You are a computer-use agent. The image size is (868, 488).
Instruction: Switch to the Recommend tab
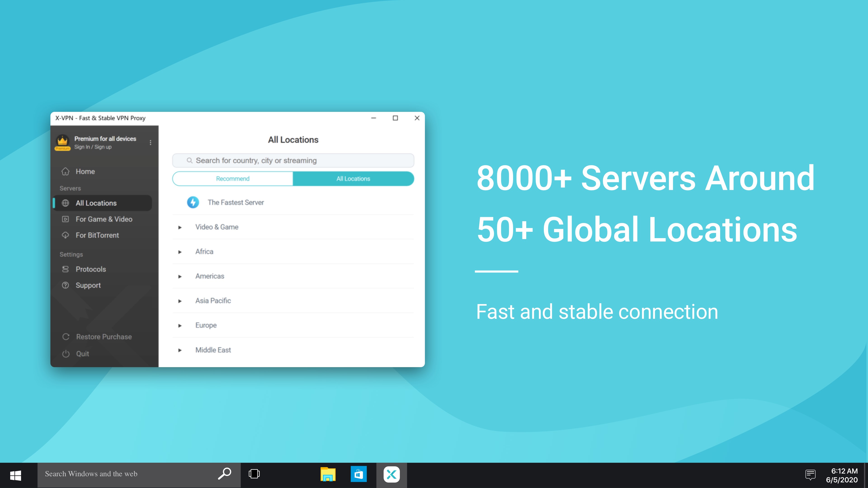pos(233,179)
